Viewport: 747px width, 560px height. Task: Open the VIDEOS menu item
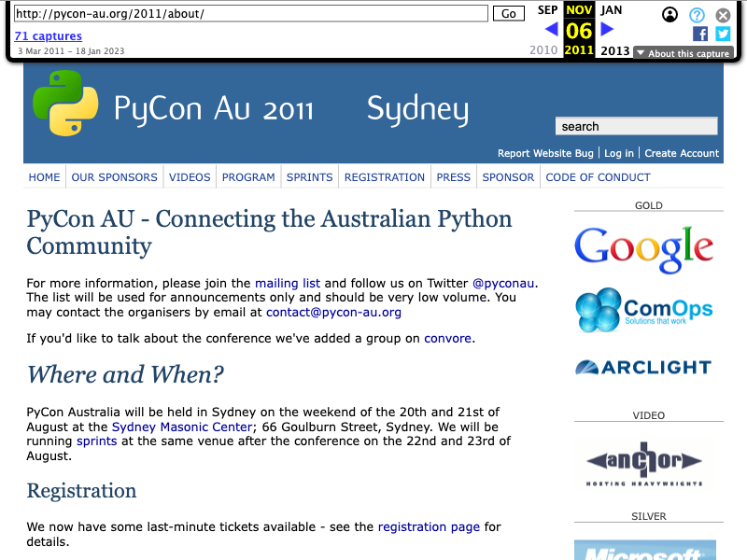(190, 177)
